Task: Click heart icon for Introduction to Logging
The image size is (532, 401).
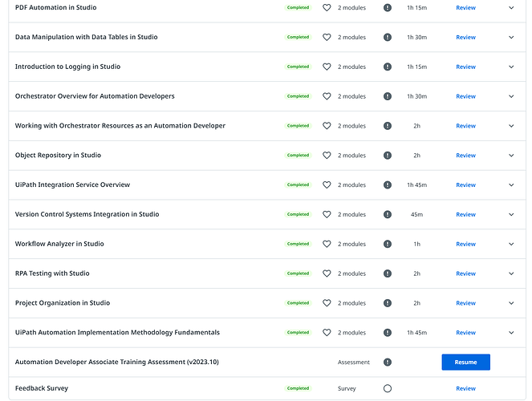Action: tap(327, 67)
